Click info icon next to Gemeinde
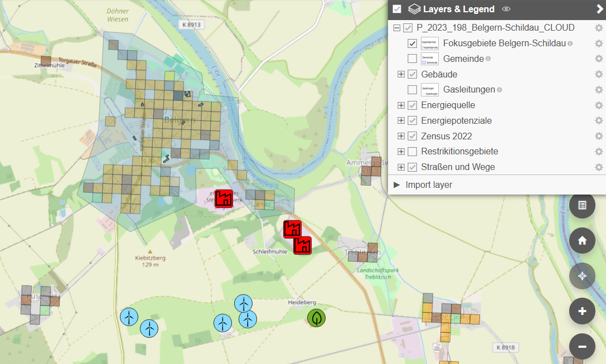Image resolution: width=606 pixels, height=364 pixels. coord(488,59)
